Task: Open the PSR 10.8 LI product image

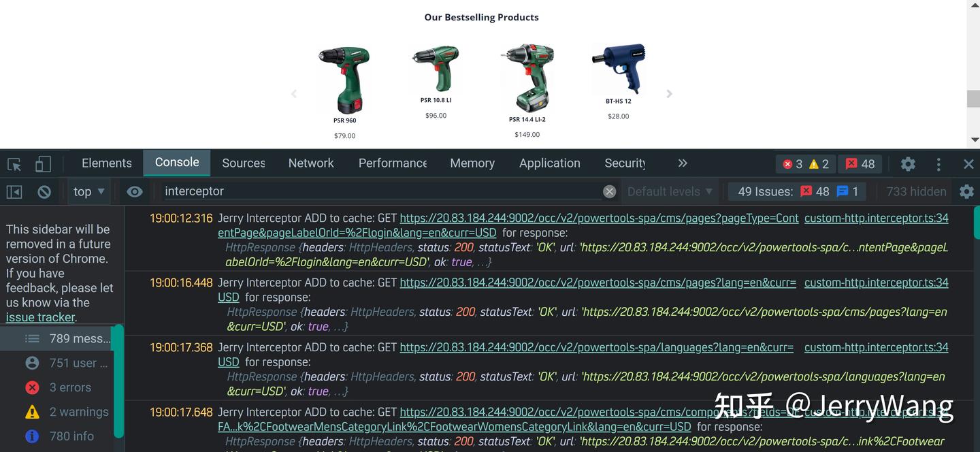Action: [436, 69]
